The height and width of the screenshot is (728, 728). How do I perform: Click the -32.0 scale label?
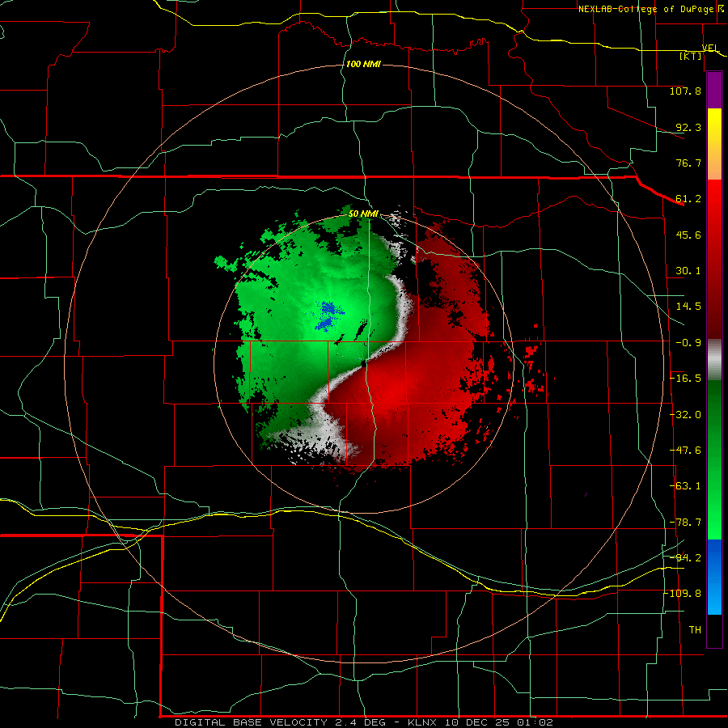[x=685, y=415]
